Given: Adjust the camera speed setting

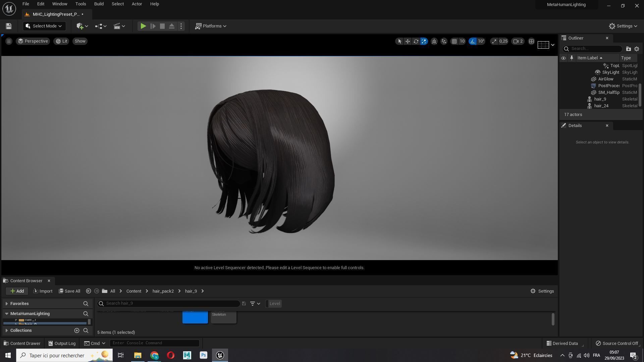Looking at the screenshot, I should 518,41.
